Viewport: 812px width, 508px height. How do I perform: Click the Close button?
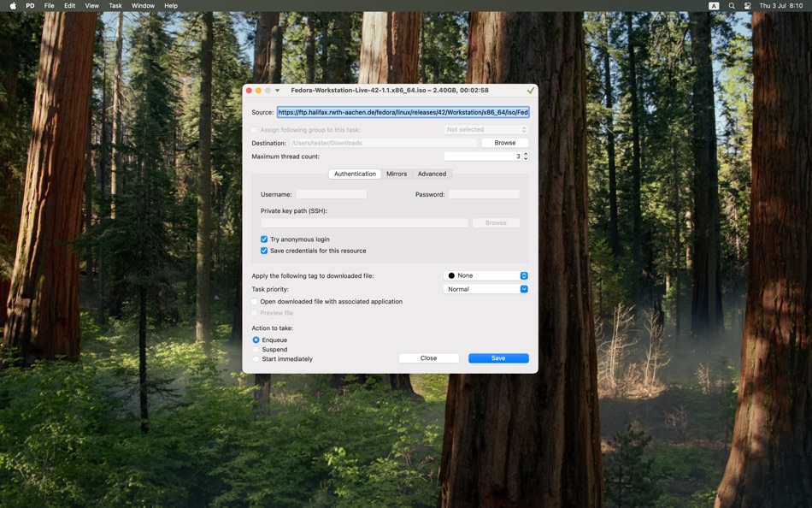point(429,358)
